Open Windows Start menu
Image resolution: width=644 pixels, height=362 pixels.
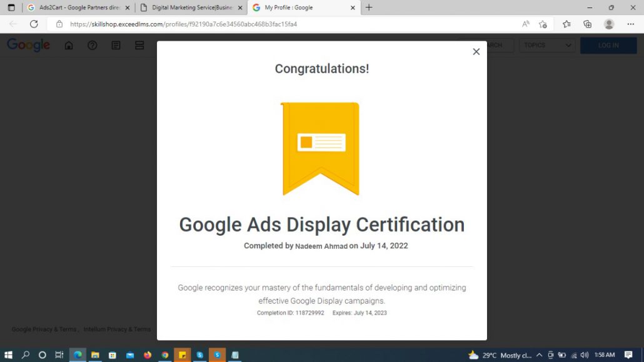pos(8,354)
